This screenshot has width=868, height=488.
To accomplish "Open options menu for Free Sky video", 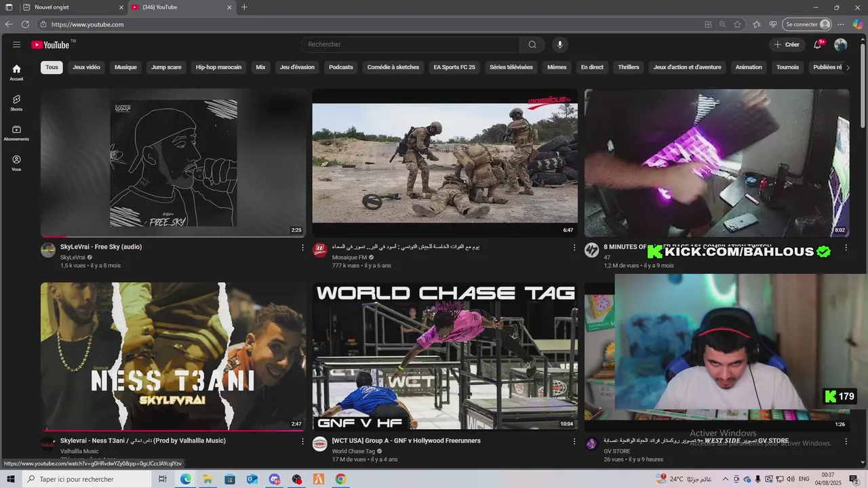I will click(302, 248).
